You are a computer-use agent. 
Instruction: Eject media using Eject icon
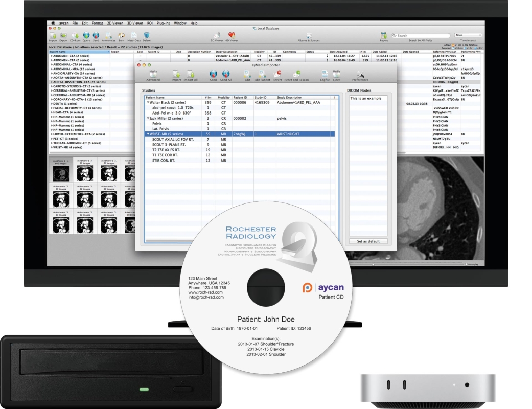point(336,74)
